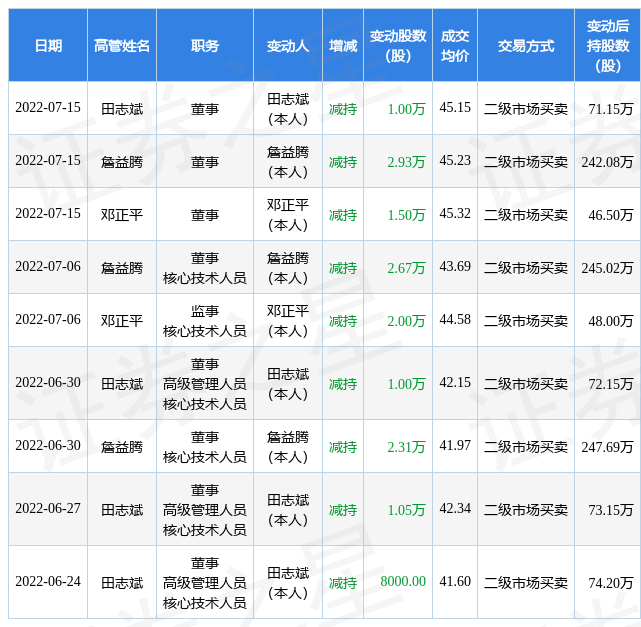The image size is (641, 627).
Task: Select the average price 45.32 cell
Action: coord(455,213)
